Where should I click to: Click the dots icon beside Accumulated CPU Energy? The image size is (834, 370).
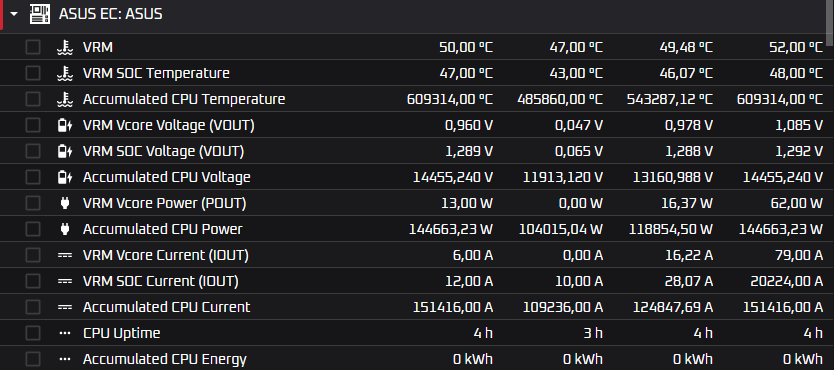64,359
